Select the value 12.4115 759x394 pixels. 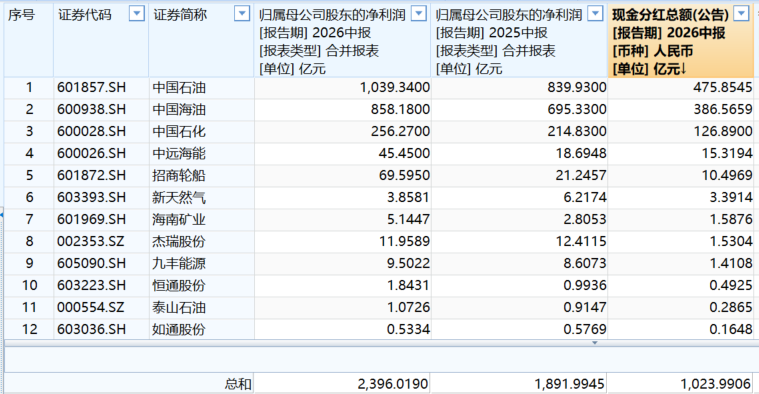pyautogui.click(x=581, y=241)
